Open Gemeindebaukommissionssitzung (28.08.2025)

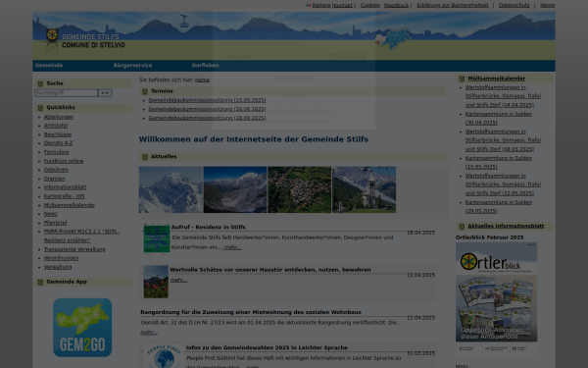[207, 118]
